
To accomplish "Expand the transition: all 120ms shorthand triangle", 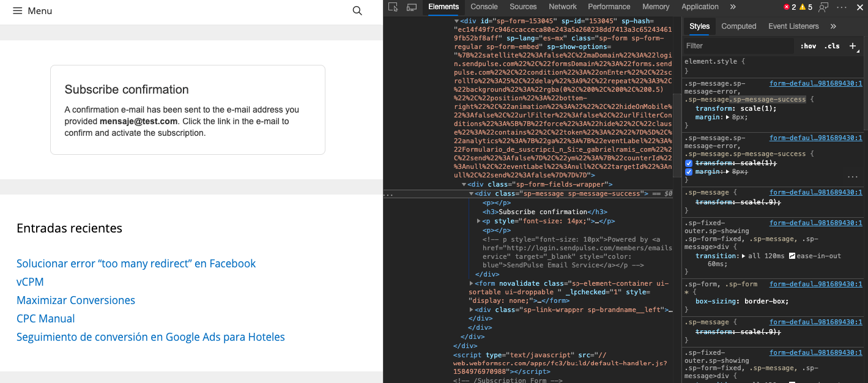I will point(743,256).
